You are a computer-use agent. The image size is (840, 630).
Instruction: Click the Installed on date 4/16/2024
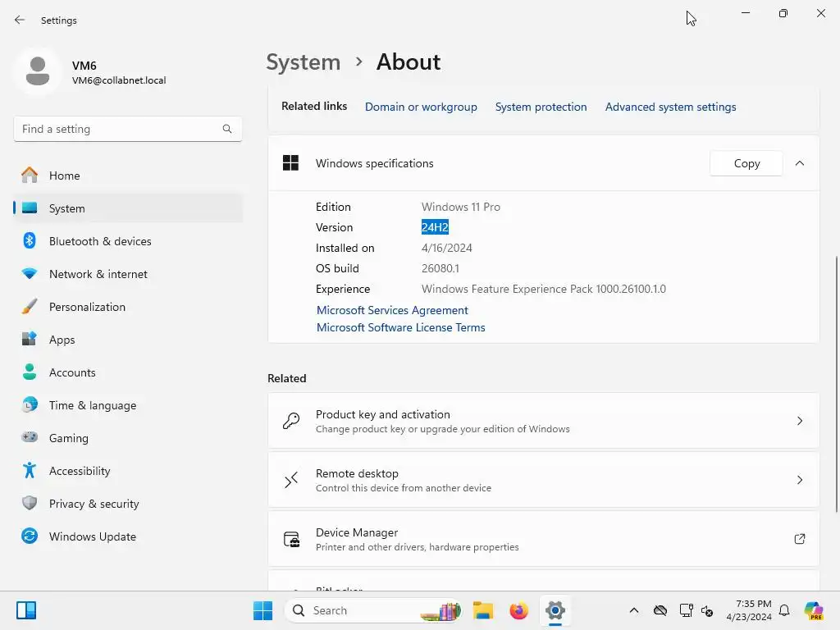click(447, 248)
